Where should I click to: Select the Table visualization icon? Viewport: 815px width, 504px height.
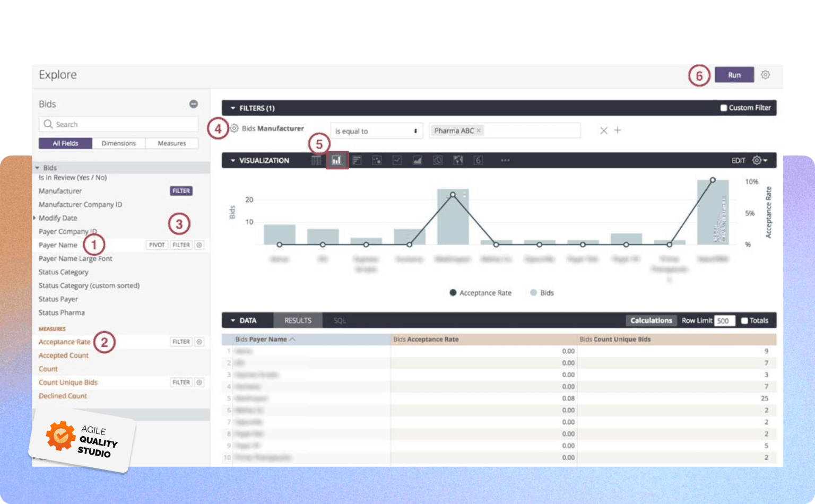[x=316, y=160]
